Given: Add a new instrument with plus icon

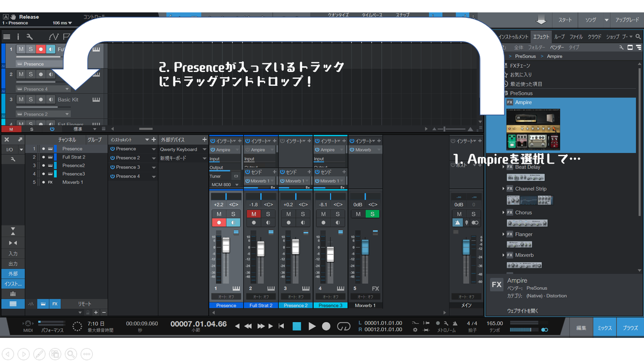Looking at the screenshot, I should click(x=154, y=139).
